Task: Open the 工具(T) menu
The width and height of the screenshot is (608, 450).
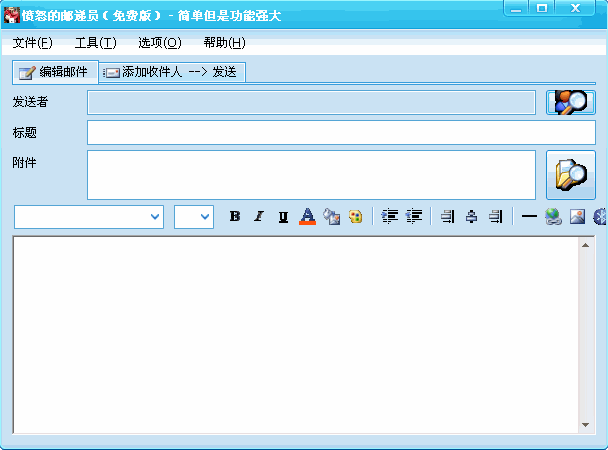Action: pos(95,43)
